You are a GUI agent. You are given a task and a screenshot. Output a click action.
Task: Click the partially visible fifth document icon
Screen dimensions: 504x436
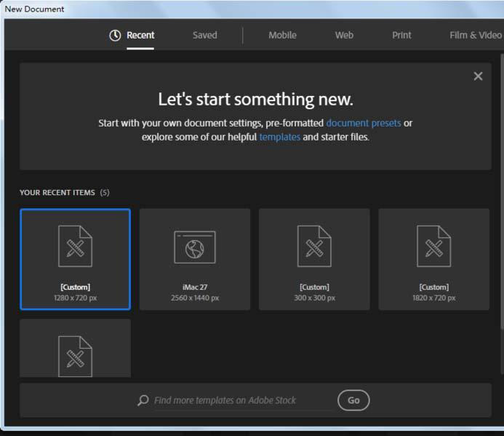click(x=75, y=356)
